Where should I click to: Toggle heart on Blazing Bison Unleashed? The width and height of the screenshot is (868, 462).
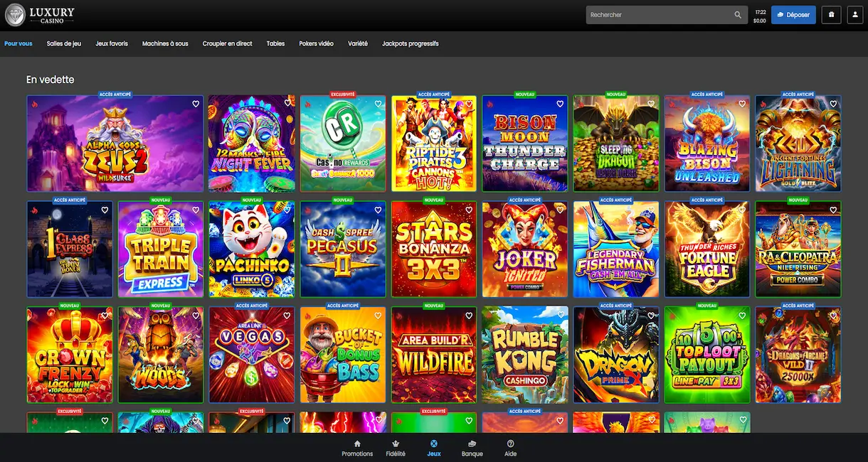tap(742, 104)
